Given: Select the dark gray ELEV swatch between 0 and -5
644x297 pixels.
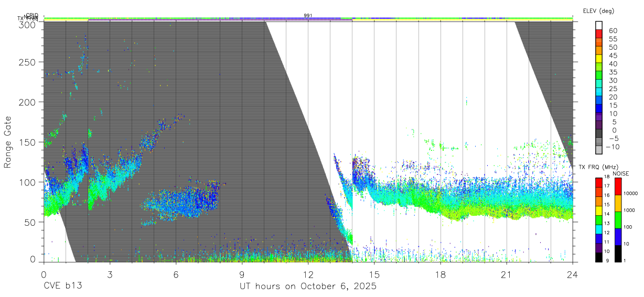Looking at the screenshot, I should (599, 134).
